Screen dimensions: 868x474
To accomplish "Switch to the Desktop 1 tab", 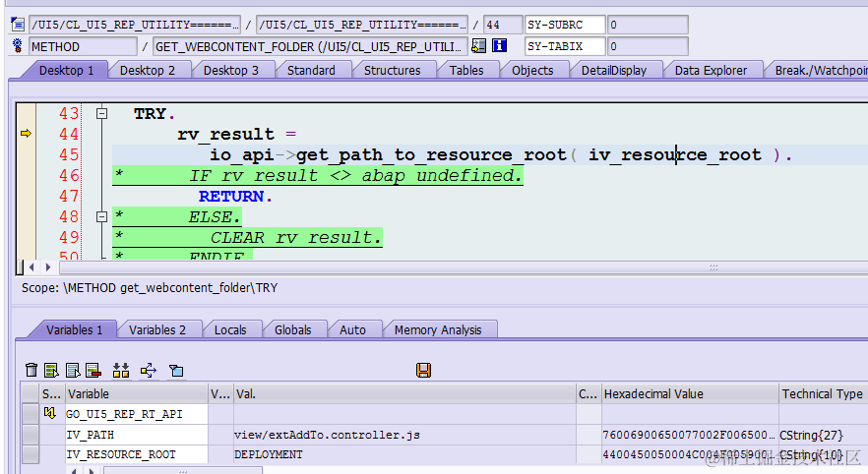I will pos(66,70).
